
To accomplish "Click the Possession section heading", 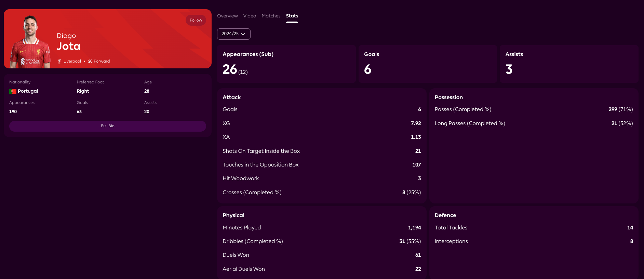I will pos(448,97).
